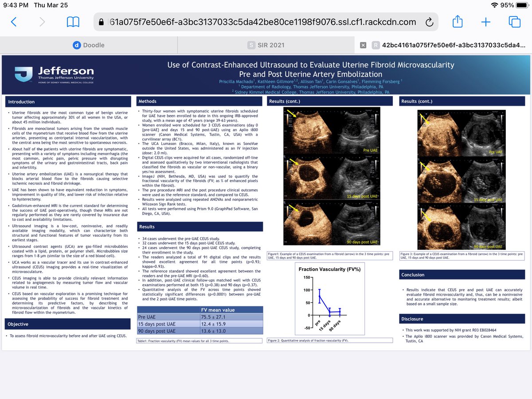This screenshot has width=532, height=399.
Task: Switch to the Doodle tab
Action: click(x=89, y=45)
